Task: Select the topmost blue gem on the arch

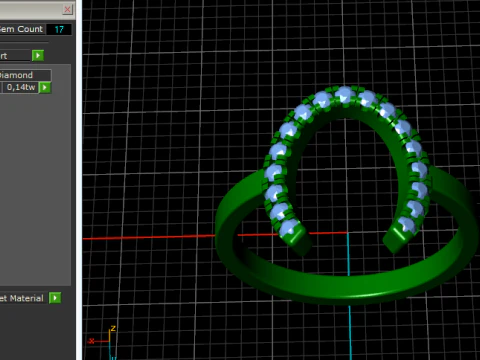Action: click(x=344, y=94)
